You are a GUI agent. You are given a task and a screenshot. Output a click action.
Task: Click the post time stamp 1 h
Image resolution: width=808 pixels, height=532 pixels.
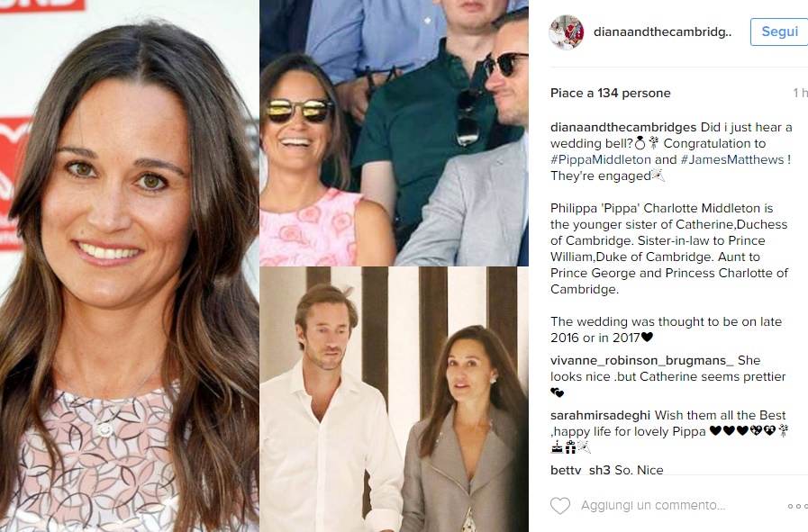800,94
